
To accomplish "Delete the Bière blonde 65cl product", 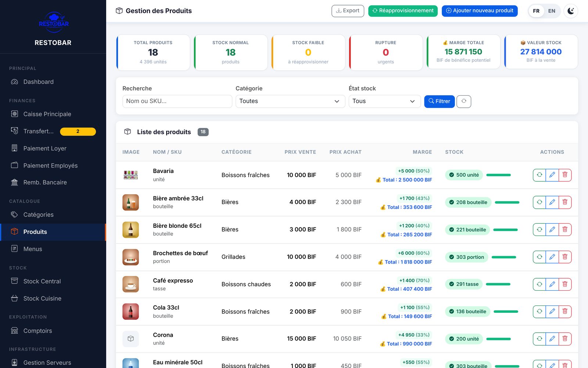I will click(x=565, y=230).
